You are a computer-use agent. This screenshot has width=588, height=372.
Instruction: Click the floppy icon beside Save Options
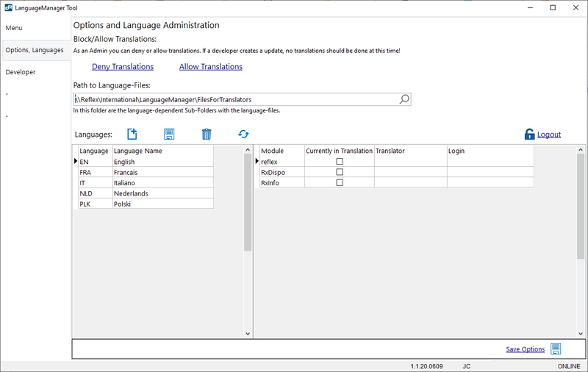point(556,348)
